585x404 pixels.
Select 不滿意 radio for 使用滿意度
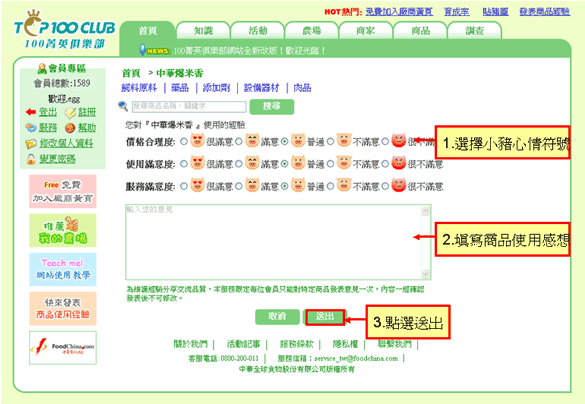[330, 164]
